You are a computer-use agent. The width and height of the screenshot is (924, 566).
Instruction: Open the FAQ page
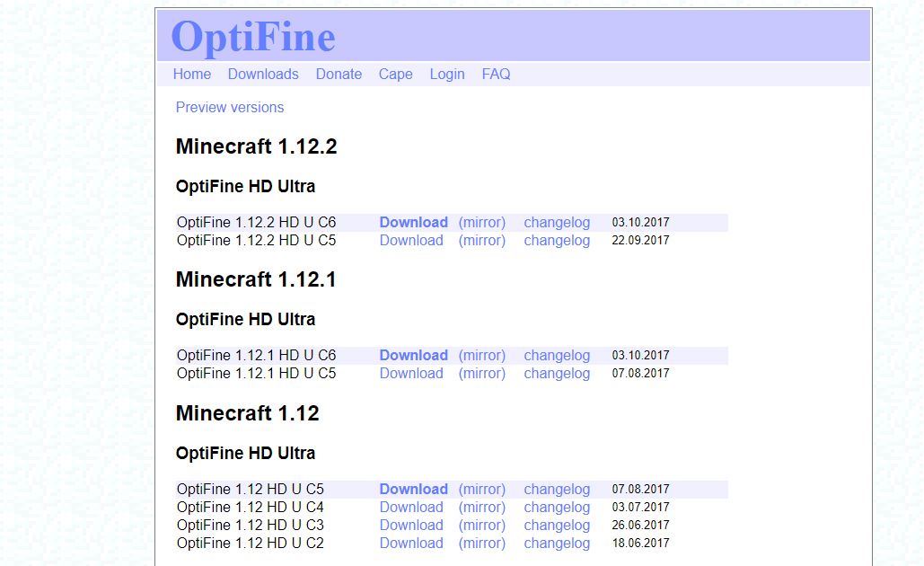pyautogui.click(x=497, y=75)
